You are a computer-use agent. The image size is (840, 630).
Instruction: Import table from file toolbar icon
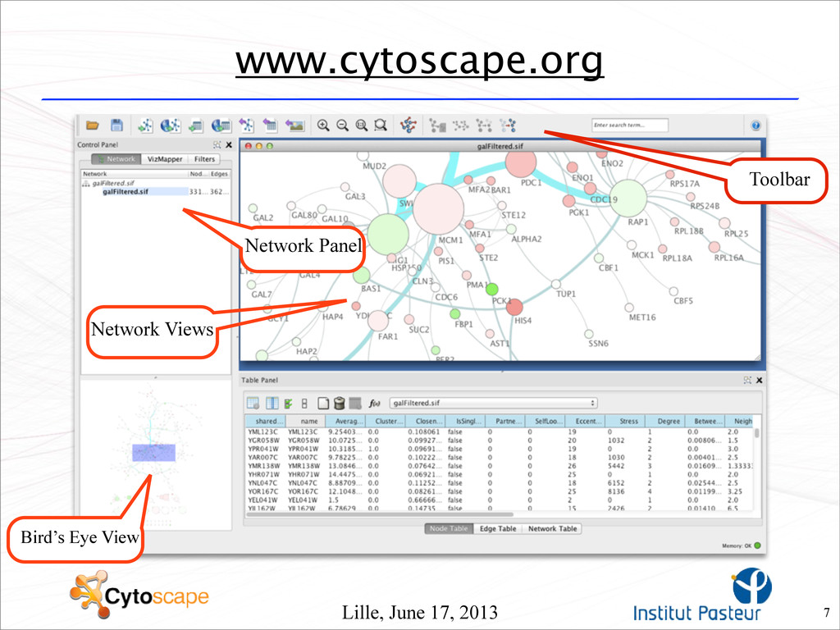[x=195, y=126]
